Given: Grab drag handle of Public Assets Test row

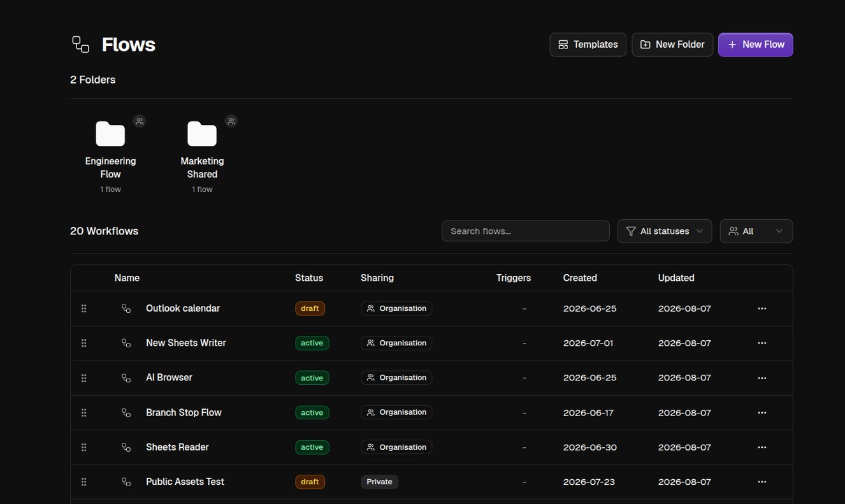Looking at the screenshot, I should pyautogui.click(x=83, y=482).
